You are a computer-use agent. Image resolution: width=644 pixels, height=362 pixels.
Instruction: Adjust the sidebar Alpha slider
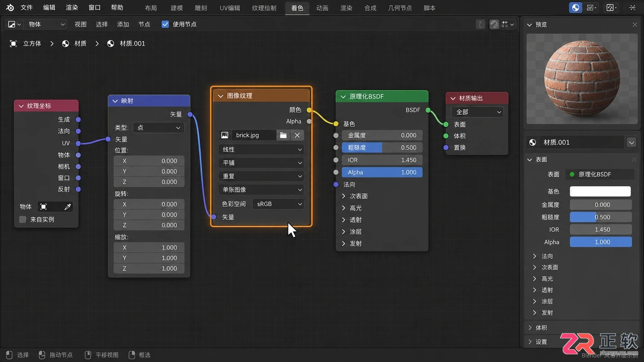(x=601, y=242)
